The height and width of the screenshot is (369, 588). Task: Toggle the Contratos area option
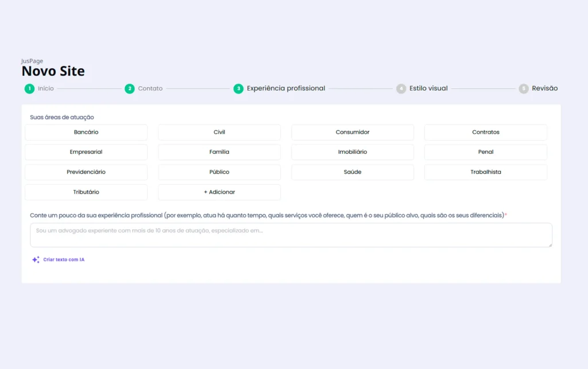tap(486, 133)
